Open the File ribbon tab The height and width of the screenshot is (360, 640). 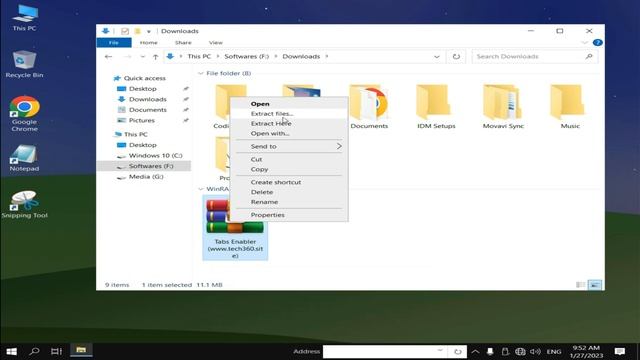114,42
